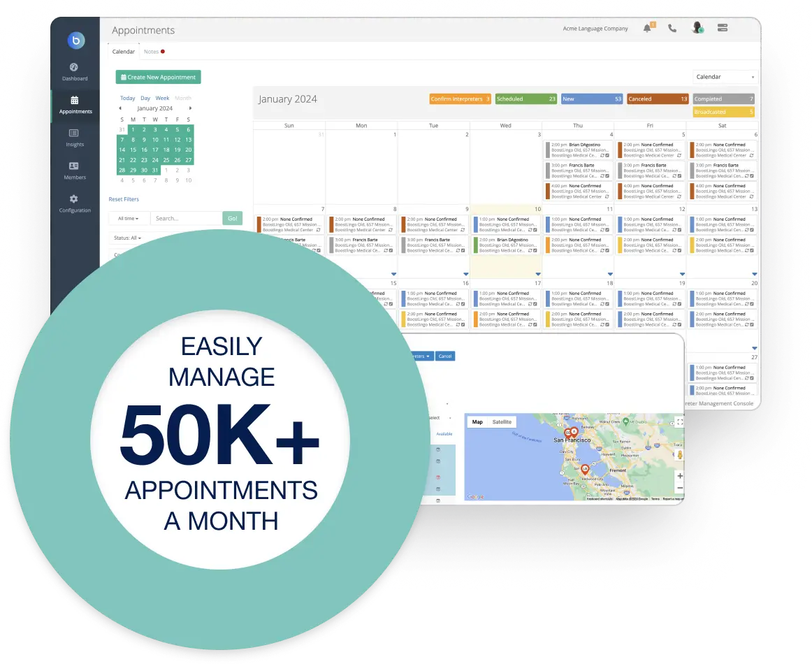Click the zoom in control on the map
This screenshot has width=812, height=664.
tap(679, 476)
